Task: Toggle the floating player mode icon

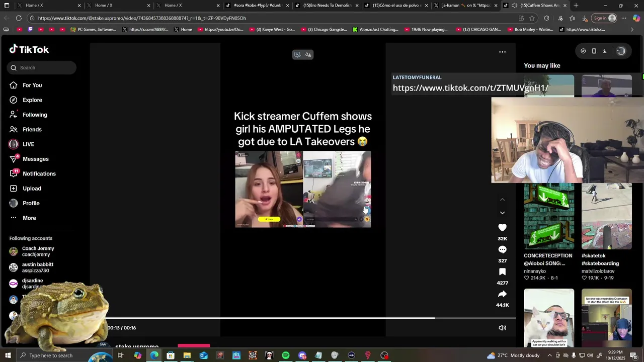Action: coord(297,54)
